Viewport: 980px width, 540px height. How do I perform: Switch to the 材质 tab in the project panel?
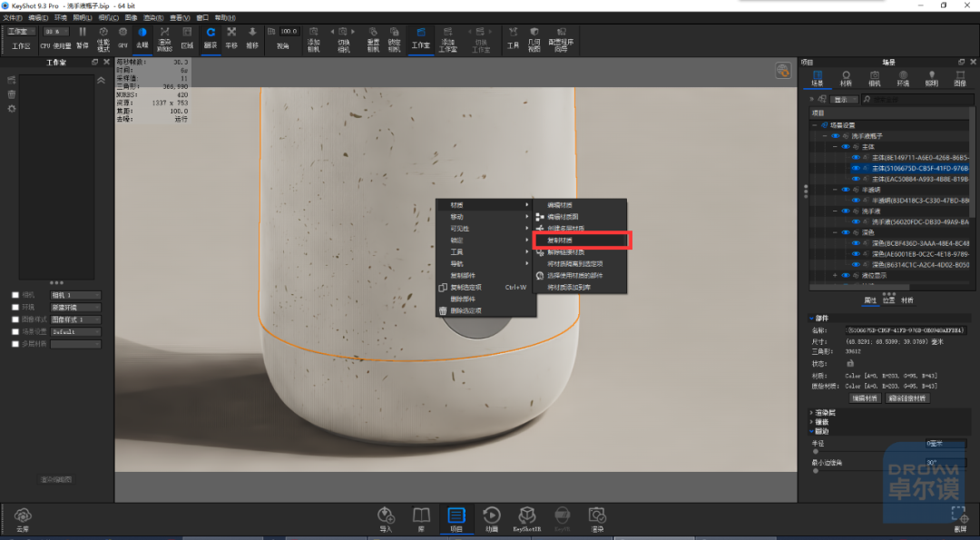click(846, 78)
